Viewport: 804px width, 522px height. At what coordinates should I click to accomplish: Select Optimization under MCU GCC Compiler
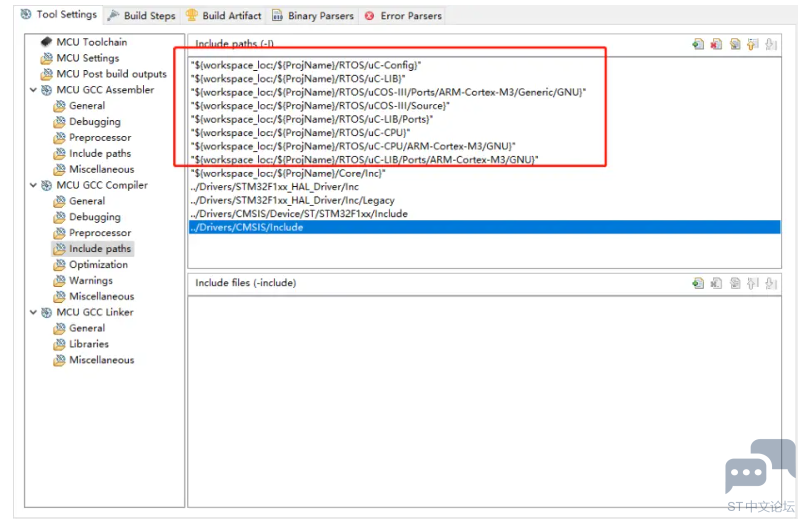pos(98,265)
